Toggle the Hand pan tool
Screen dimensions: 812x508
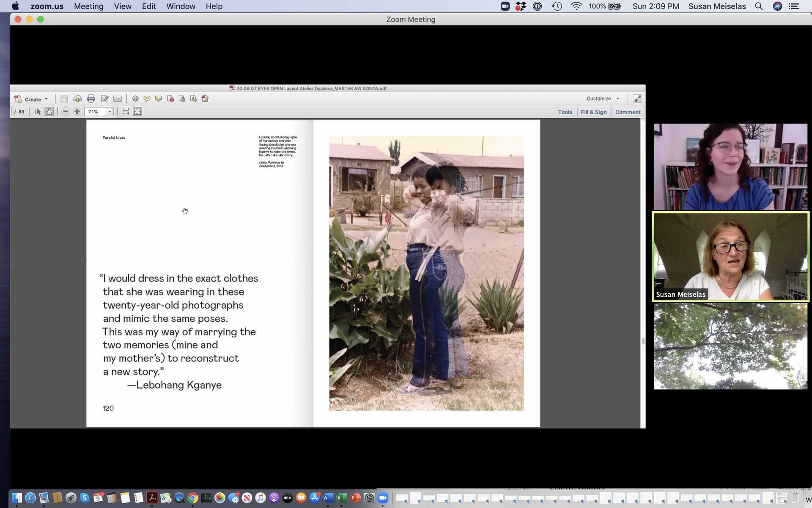49,111
